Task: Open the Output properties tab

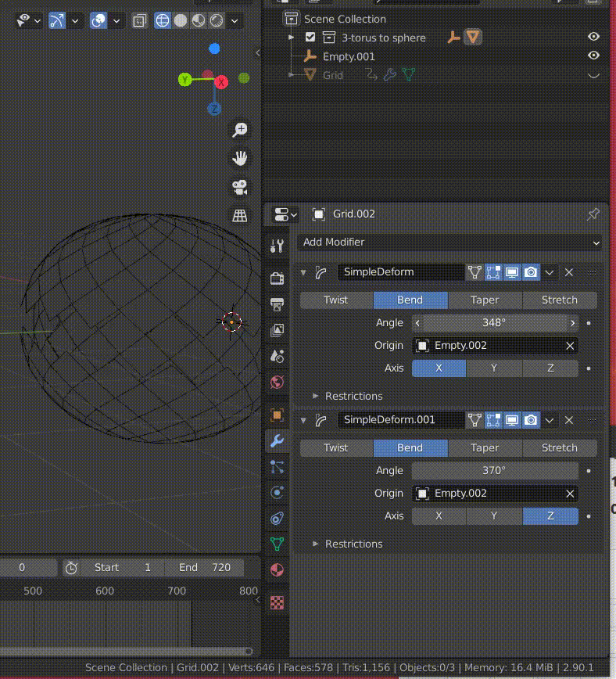Action: (x=277, y=304)
